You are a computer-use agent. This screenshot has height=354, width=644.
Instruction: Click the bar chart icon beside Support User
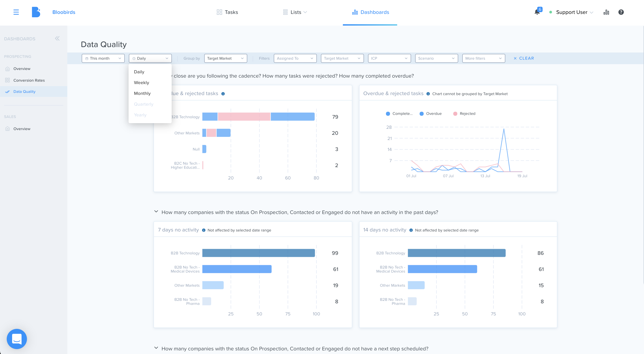(x=606, y=12)
